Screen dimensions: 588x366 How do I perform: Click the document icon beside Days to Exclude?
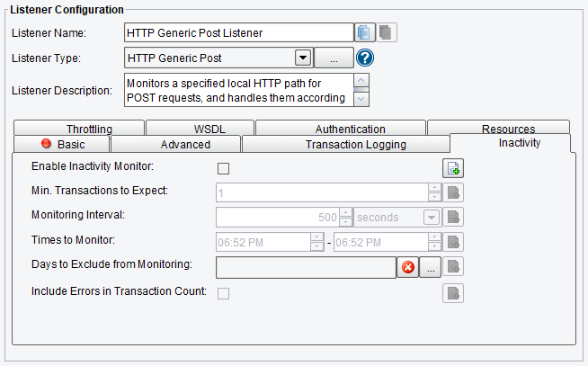(x=453, y=266)
